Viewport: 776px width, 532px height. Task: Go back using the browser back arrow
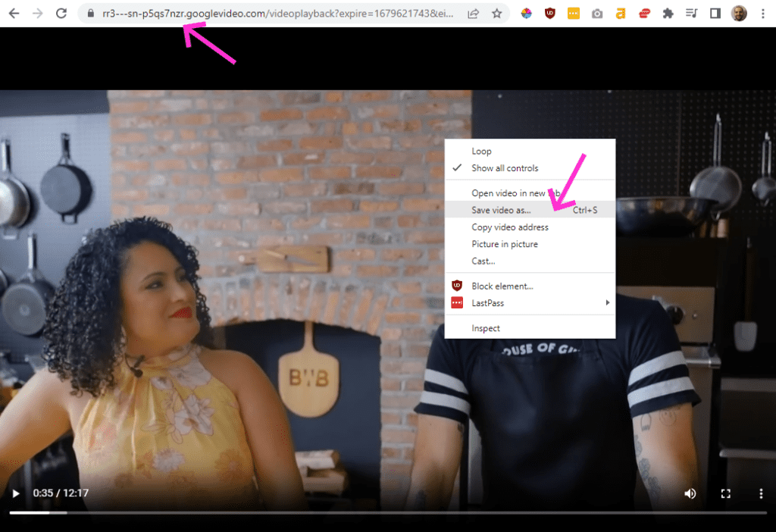click(x=14, y=14)
